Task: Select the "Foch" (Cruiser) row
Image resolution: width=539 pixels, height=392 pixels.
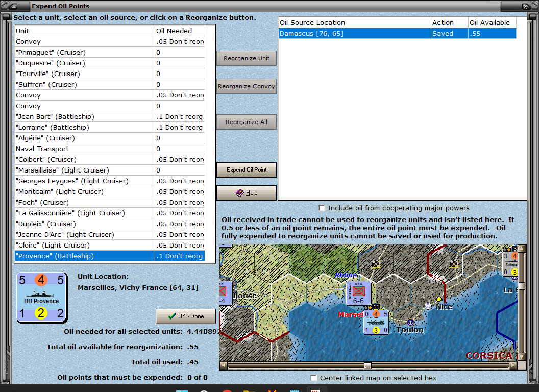Action: 110,202
